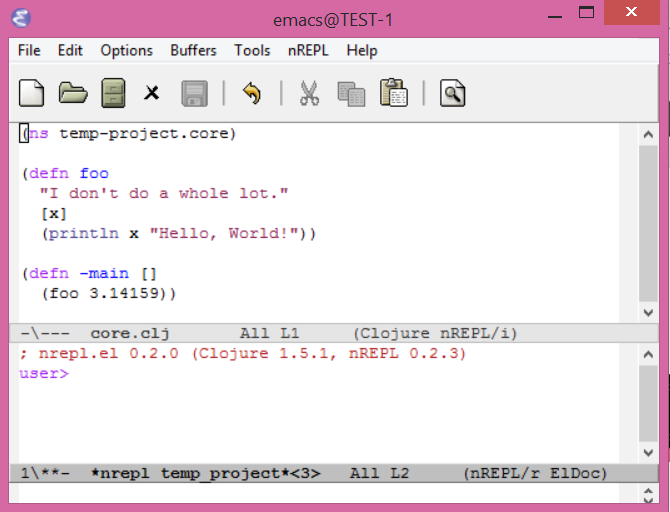Copy with the double-page icon

[351, 94]
